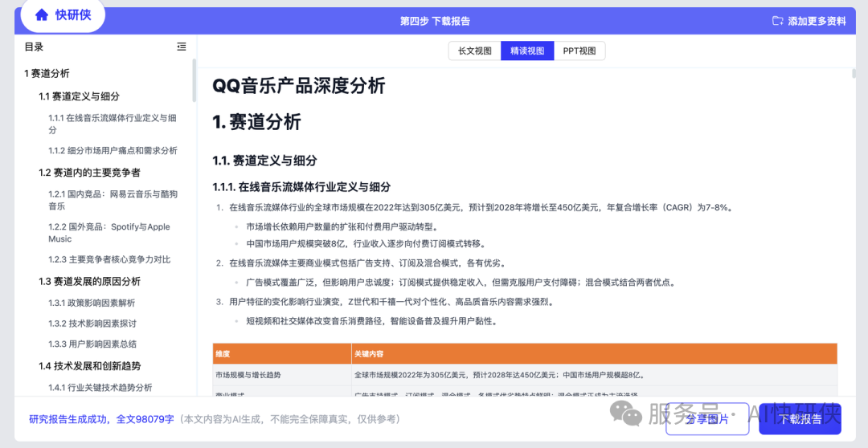Click the list item about Z世代和千禧一代
The image size is (868, 448).
391,302
